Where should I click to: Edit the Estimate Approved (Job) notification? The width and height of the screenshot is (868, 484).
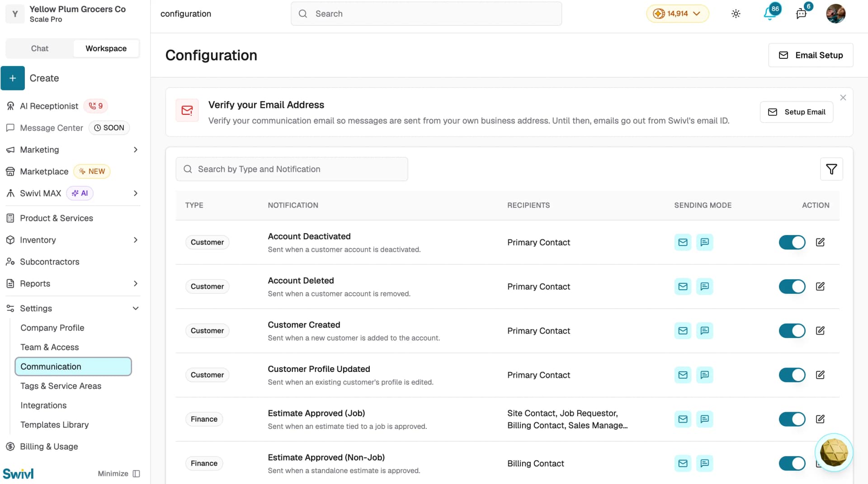[820, 419]
